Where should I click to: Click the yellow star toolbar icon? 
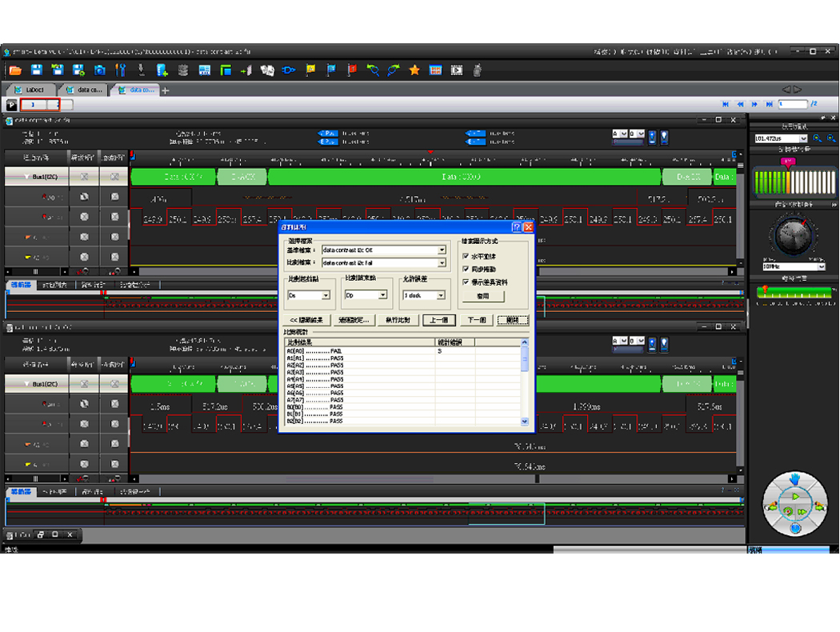coord(414,70)
